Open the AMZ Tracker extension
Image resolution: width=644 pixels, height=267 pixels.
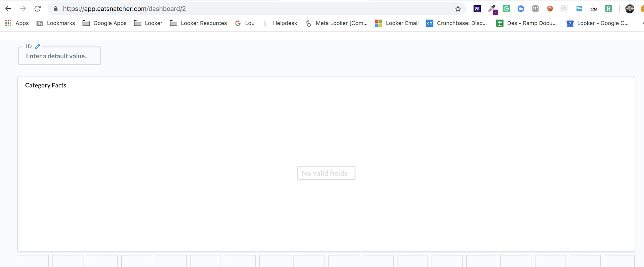(594, 8)
